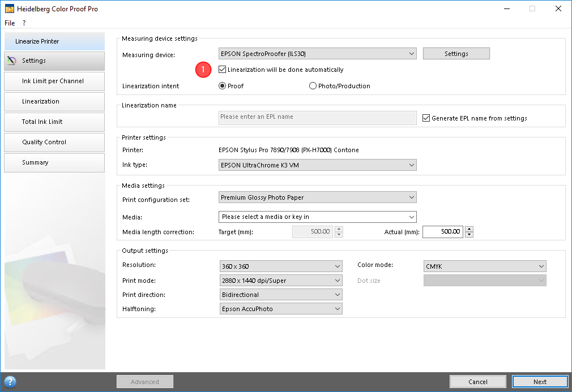
Task: Select Photo/Production linearization intent
Action: pos(313,86)
